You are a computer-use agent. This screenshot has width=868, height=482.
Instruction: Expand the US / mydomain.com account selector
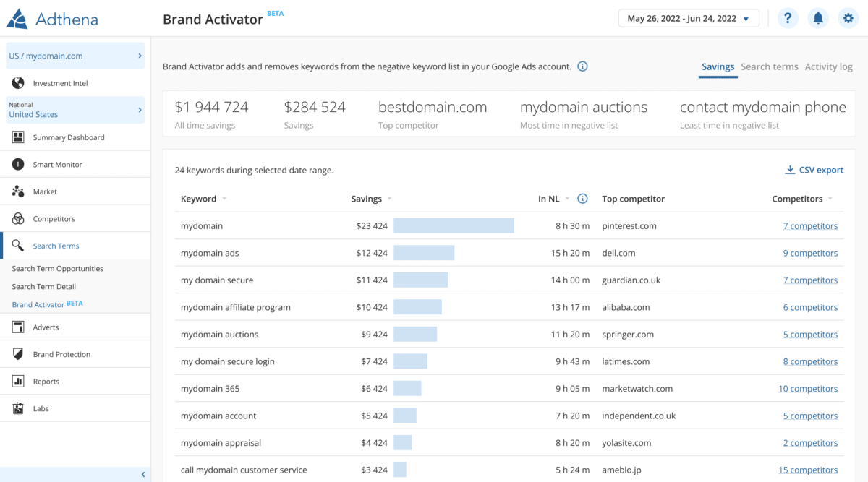click(75, 56)
